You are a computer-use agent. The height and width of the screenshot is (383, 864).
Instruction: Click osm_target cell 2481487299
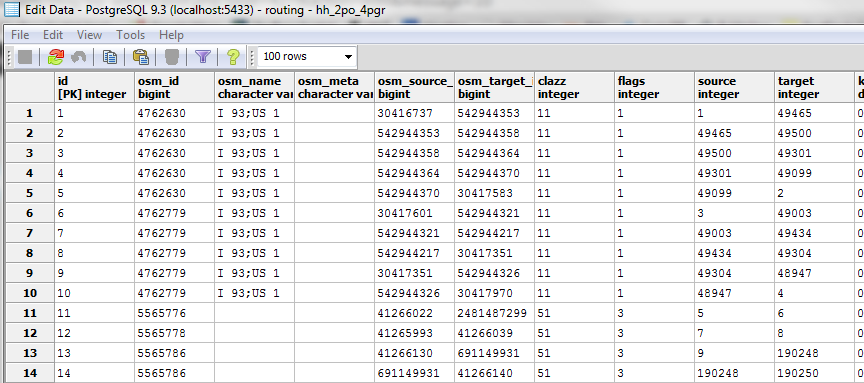pyautogui.click(x=494, y=313)
